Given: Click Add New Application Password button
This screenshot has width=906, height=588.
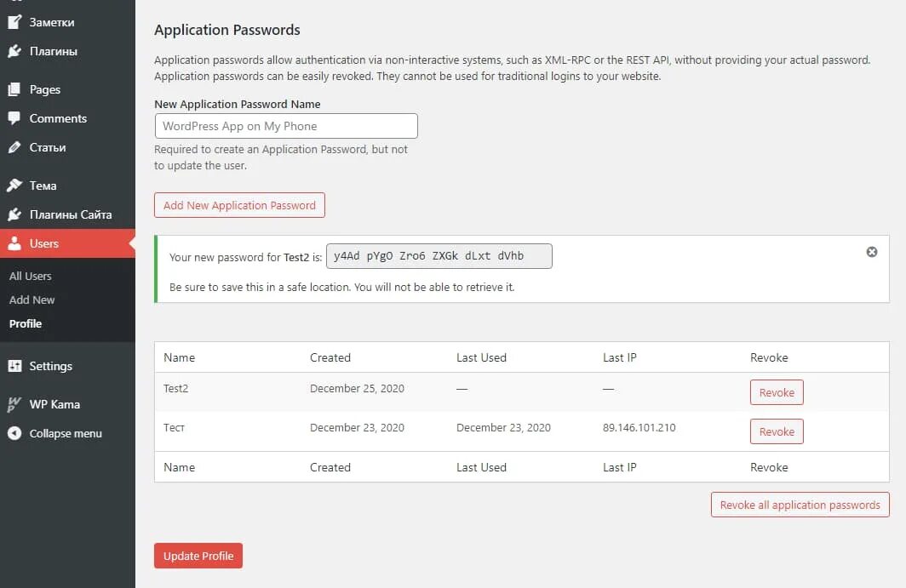Looking at the screenshot, I should click(239, 205).
